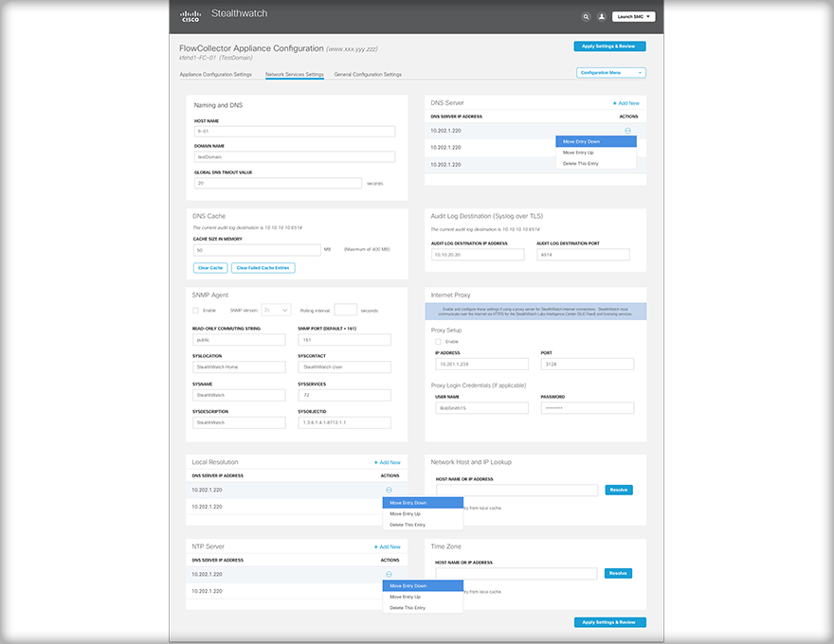Open the Launch SMC dropdown
This screenshot has width=834, height=644.
point(633,16)
